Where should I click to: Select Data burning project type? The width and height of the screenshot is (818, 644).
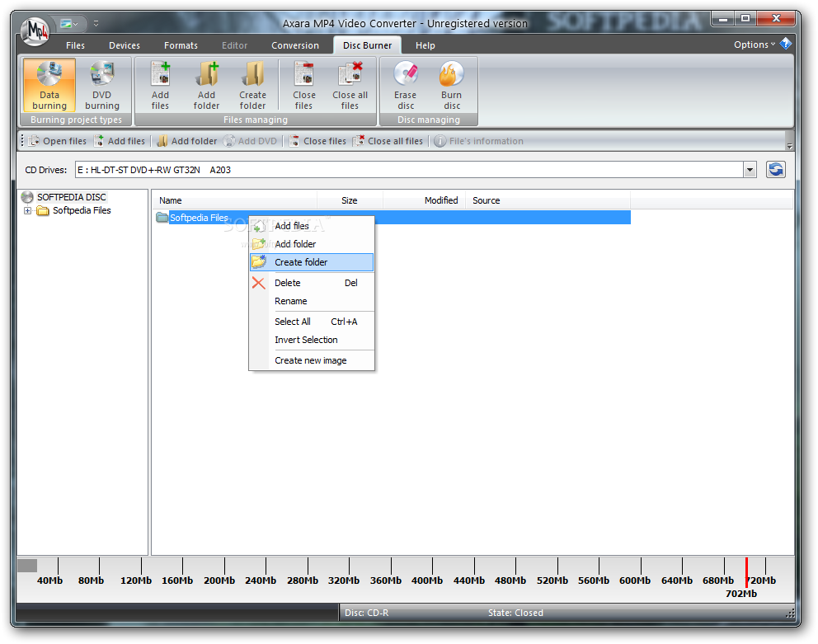tap(49, 85)
